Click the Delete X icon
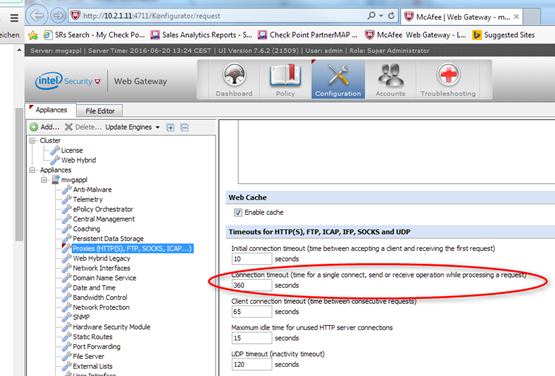The width and height of the screenshot is (555, 376). click(69, 127)
